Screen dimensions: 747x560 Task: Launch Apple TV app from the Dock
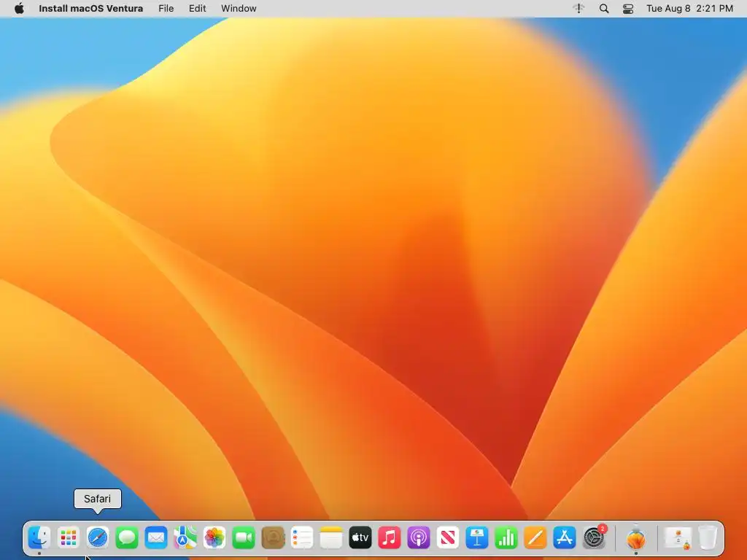tap(360, 537)
